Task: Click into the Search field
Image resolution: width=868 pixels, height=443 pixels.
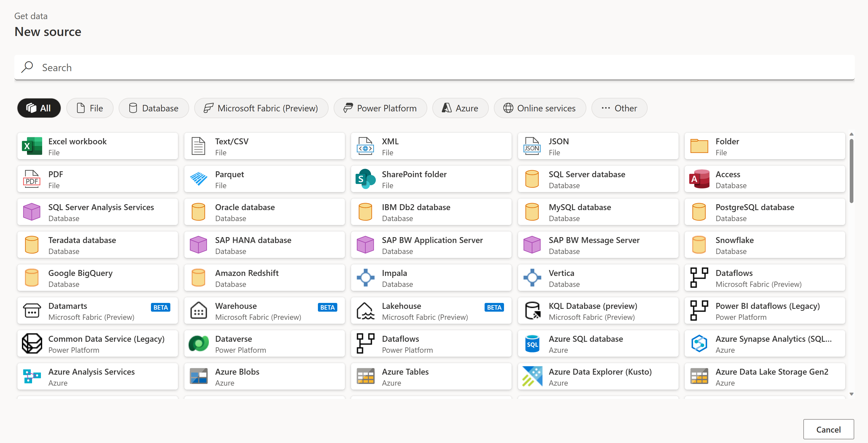Action: click(x=434, y=68)
